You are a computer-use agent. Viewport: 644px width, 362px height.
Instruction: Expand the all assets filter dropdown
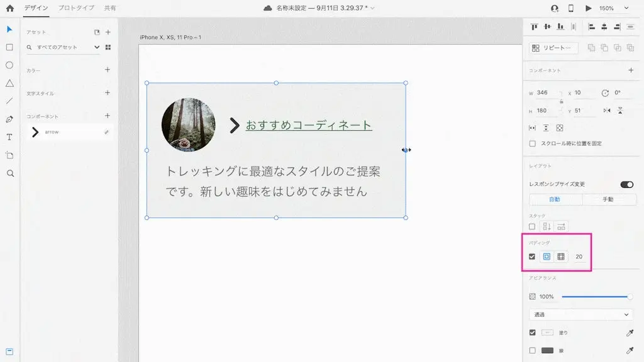click(x=96, y=47)
